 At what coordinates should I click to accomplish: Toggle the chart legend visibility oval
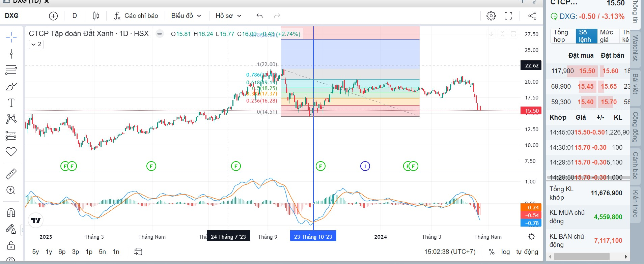coord(160,34)
